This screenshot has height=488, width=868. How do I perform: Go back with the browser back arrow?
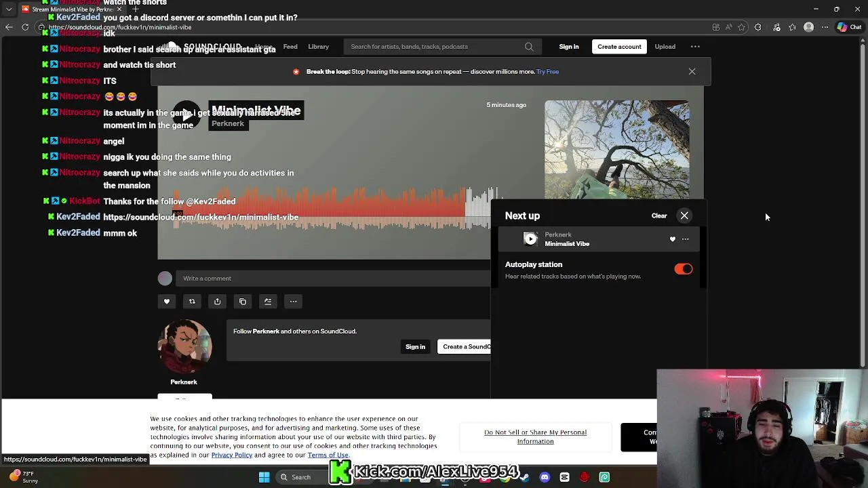click(9, 27)
